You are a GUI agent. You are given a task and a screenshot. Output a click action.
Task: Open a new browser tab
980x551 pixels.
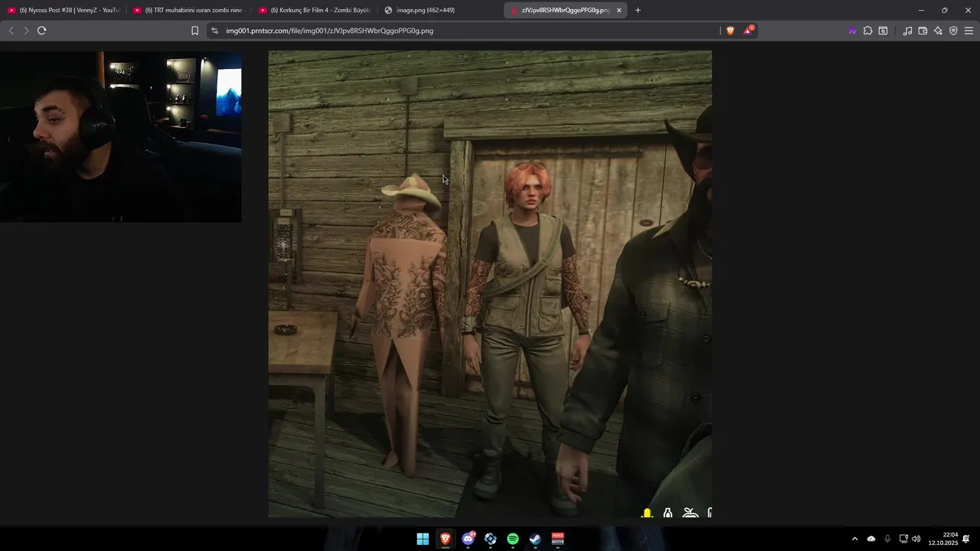tap(638, 10)
